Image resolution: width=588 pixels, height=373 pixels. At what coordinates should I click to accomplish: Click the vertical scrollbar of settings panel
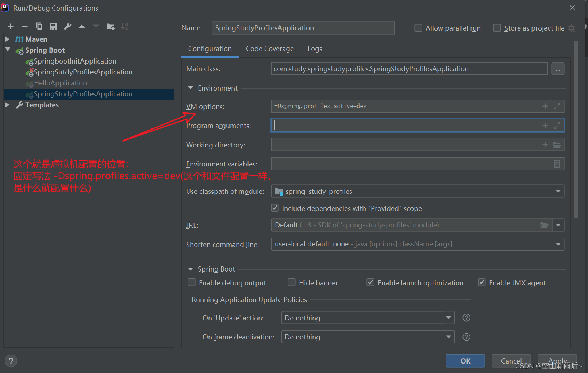coord(576,130)
